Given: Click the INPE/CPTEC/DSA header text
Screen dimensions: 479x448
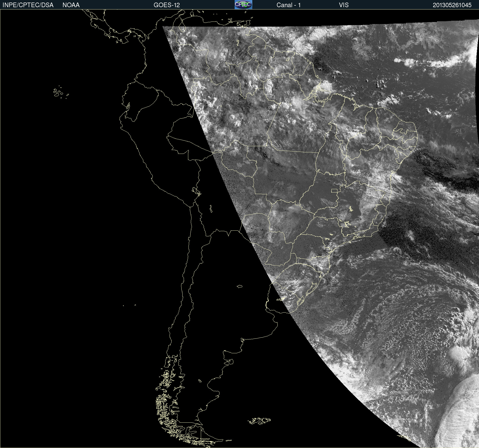Looking at the screenshot, I should pos(28,5).
